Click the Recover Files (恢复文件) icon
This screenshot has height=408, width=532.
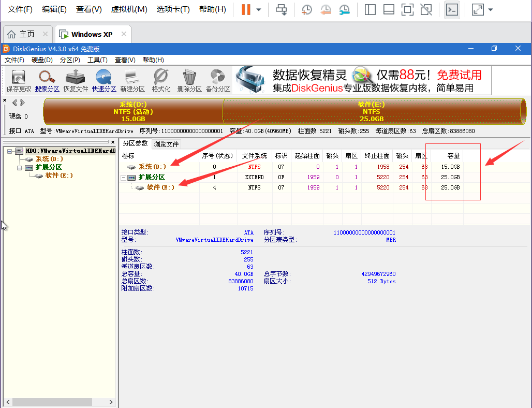coord(76,80)
